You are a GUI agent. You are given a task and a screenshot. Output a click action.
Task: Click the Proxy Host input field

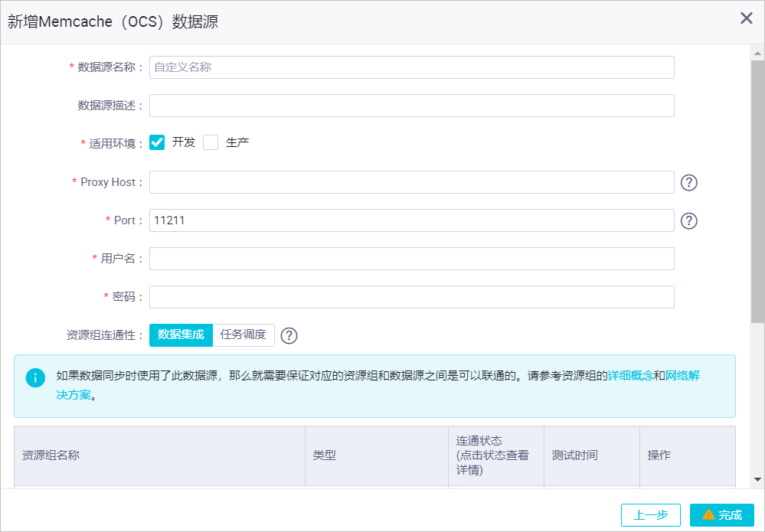[x=412, y=182]
